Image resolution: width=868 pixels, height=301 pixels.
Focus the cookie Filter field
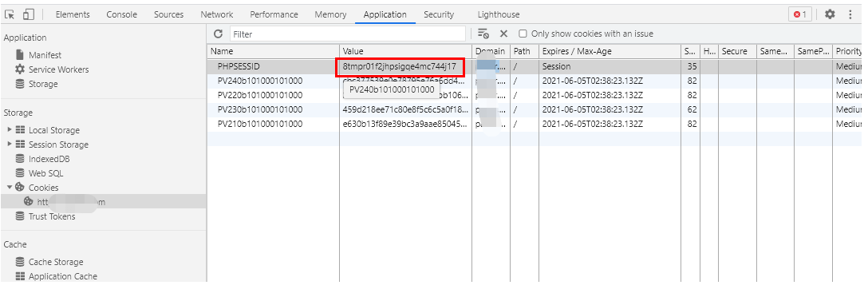tap(348, 34)
